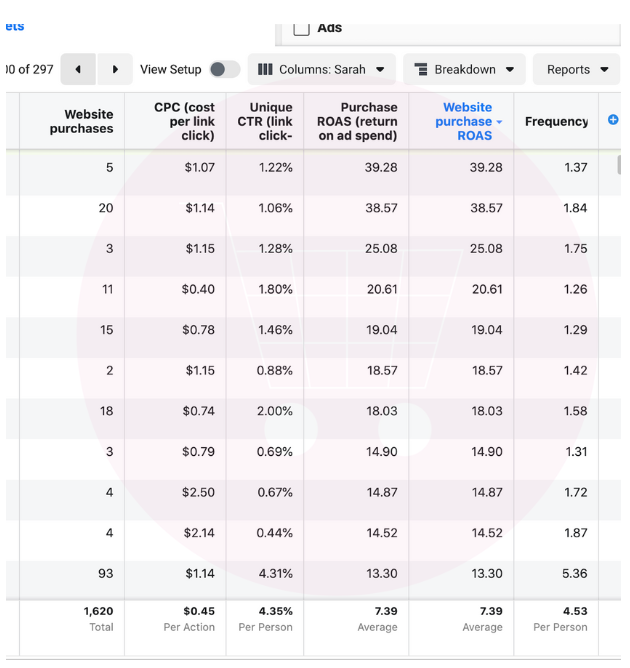Go to next page of results

[115, 69]
